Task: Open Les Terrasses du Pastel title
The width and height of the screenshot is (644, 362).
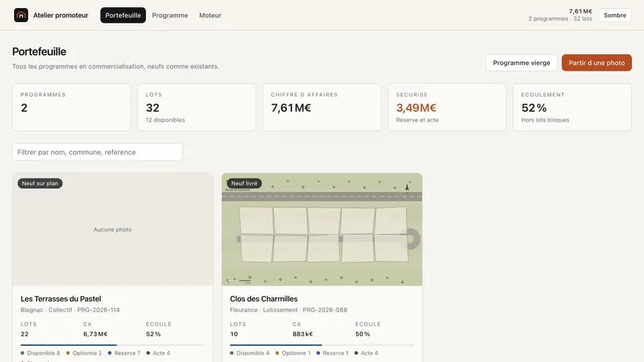Action: click(x=61, y=299)
